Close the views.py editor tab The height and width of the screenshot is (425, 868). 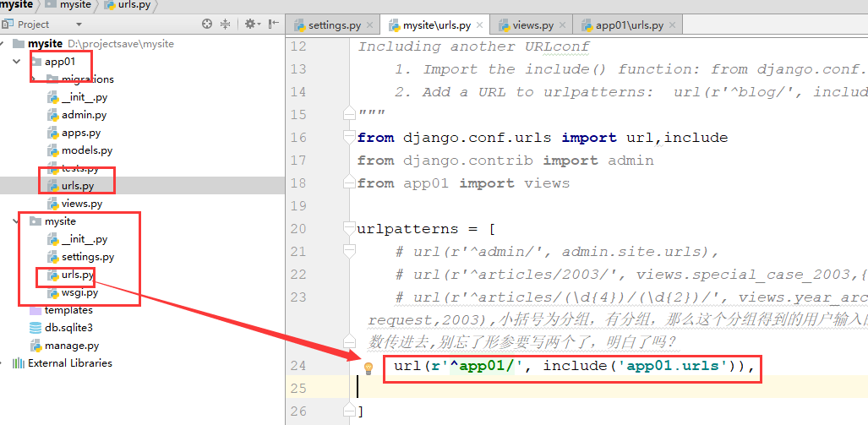(x=562, y=25)
